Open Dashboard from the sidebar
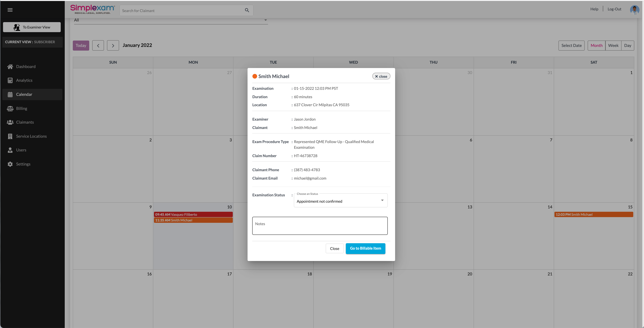The width and height of the screenshot is (644, 328). coord(26,67)
